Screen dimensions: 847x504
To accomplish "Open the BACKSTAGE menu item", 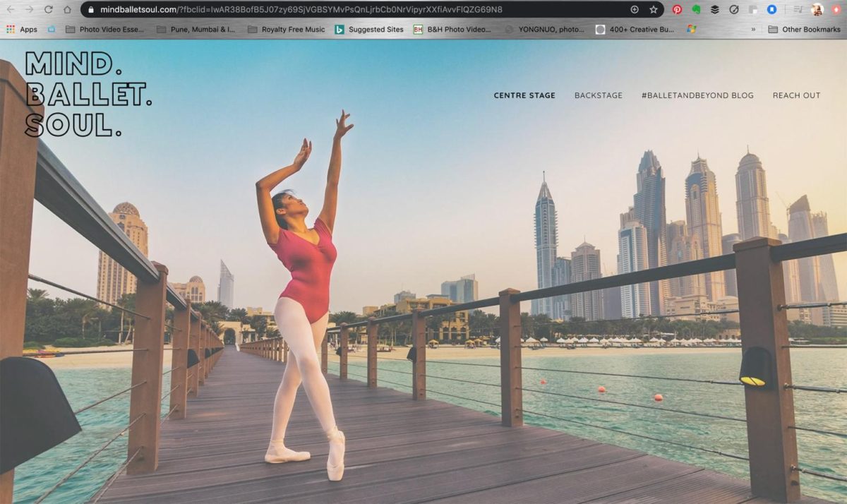I will coord(599,95).
